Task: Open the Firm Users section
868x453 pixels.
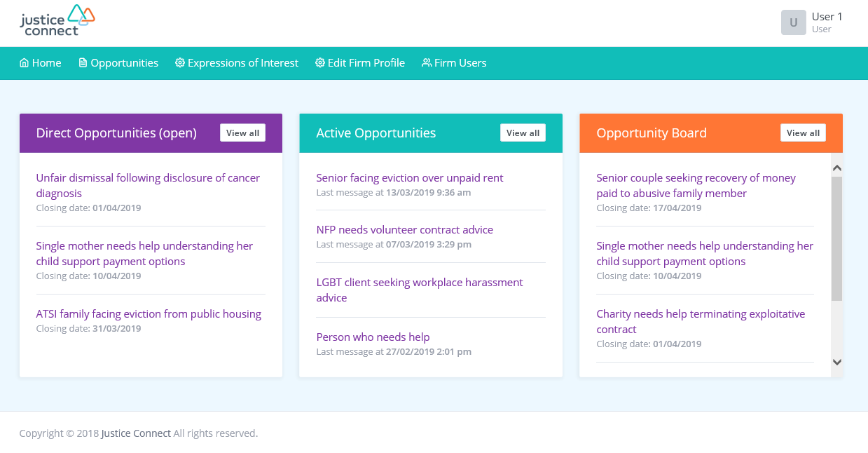Action: click(460, 62)
